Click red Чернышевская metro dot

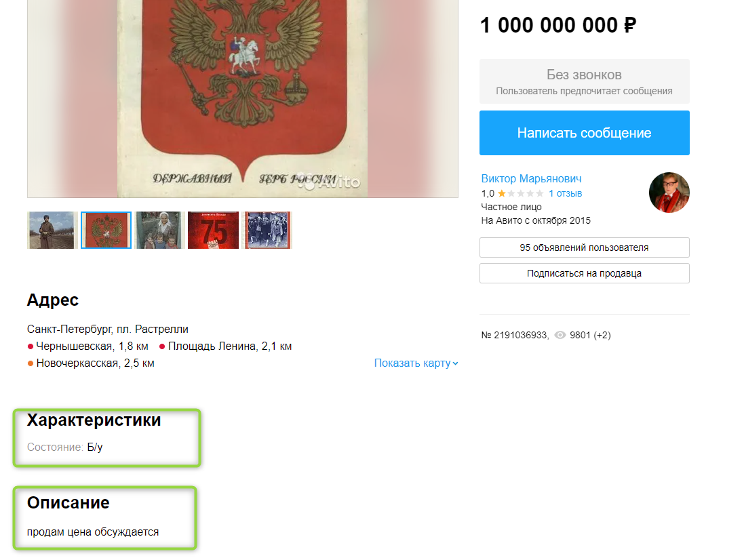pyautogui.click(x=31, y=346)
